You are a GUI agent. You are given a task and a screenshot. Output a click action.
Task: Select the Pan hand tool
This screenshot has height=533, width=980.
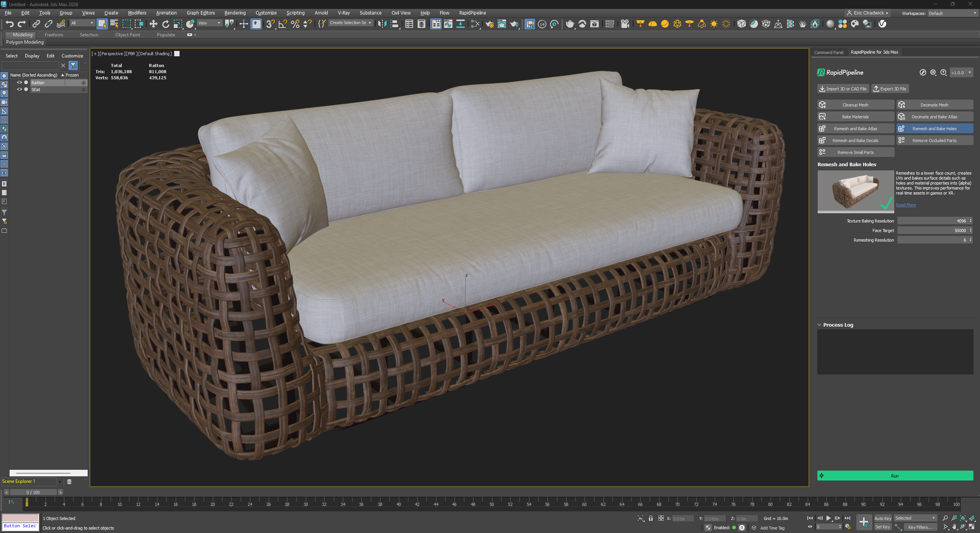click(x=954, y=528)
